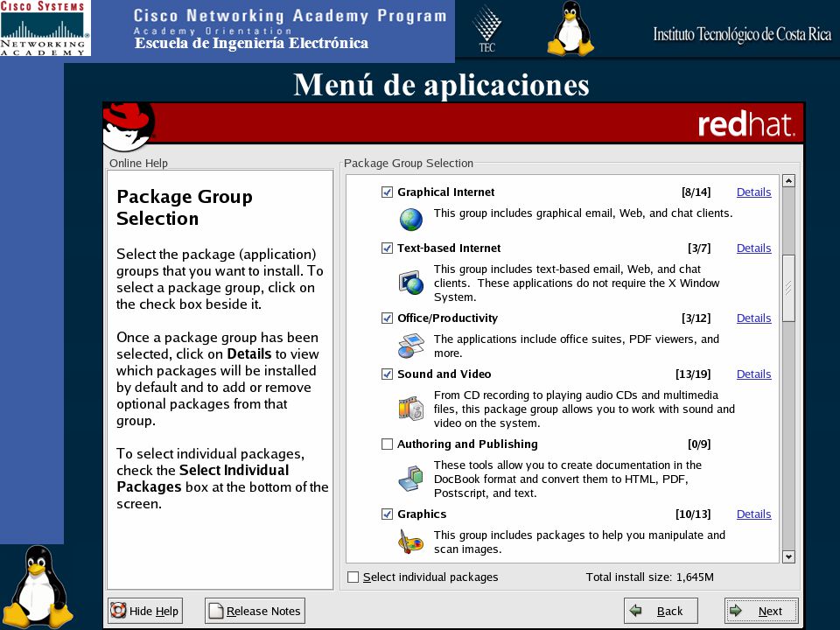Click the Package Group Selection help heading
The image size is (840, 630).
(x=185, y=206)
